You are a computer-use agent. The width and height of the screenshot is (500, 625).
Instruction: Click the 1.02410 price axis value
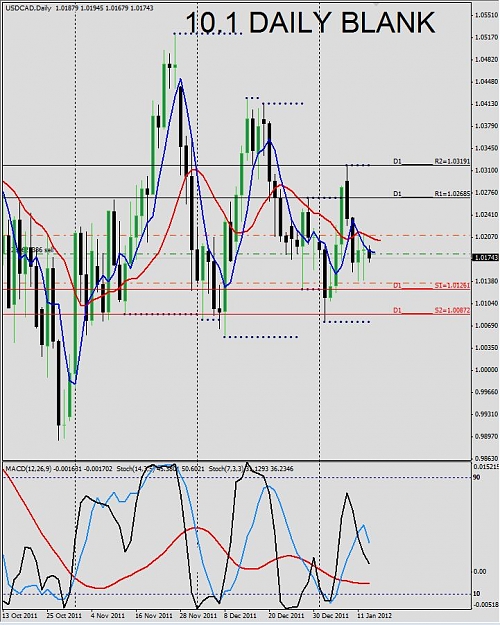coord(486,214)
